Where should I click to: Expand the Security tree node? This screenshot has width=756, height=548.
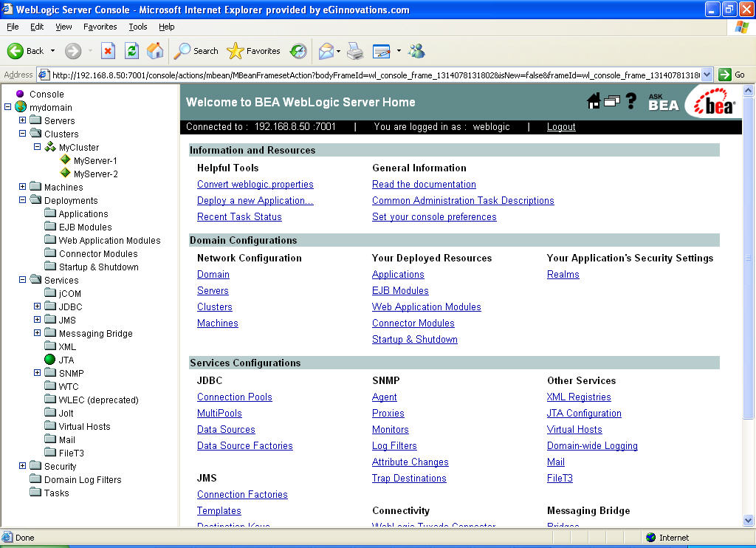[22, 465]
